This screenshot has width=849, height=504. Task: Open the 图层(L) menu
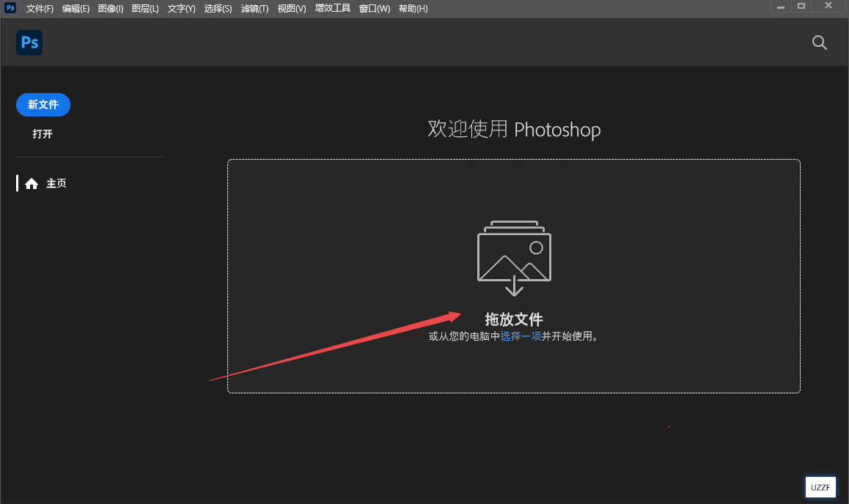click(145, 9)
